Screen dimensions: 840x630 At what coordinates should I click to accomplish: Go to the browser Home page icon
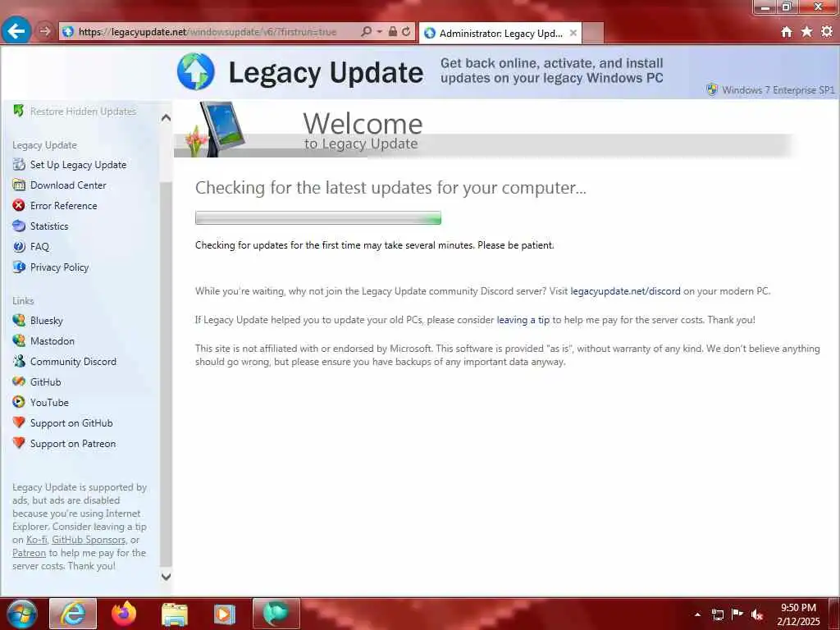pos(787,32)
